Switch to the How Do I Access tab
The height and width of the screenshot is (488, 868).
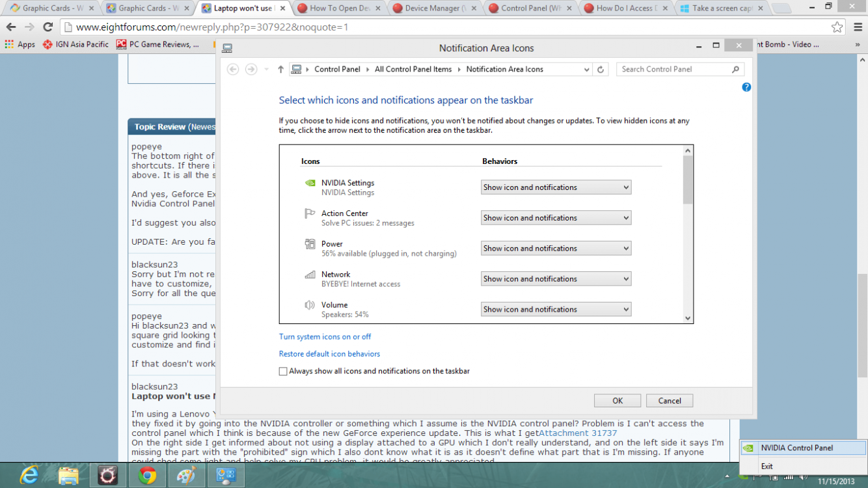coord(627,8)
